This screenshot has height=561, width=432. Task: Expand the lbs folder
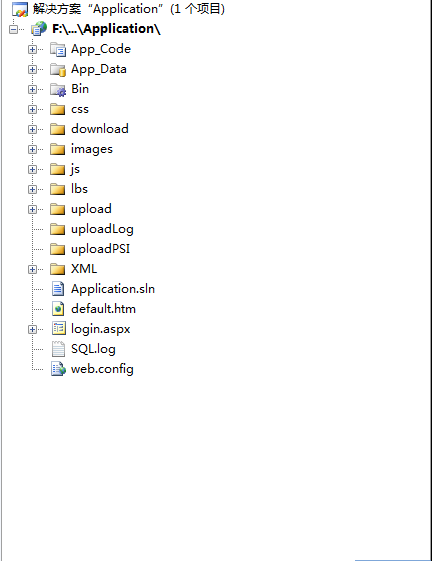[x=32, y=190]
